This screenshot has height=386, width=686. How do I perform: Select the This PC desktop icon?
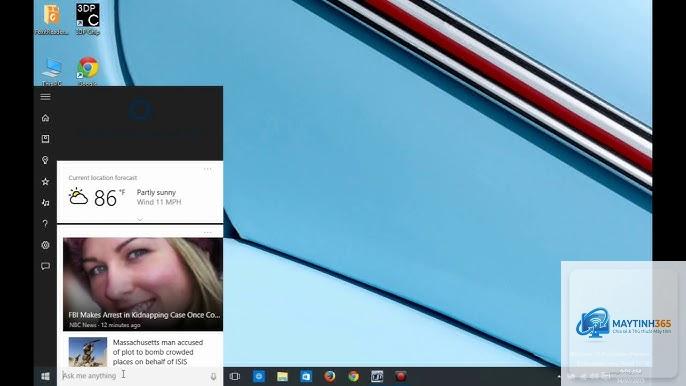pyautogui.click(x=52, y=71)
